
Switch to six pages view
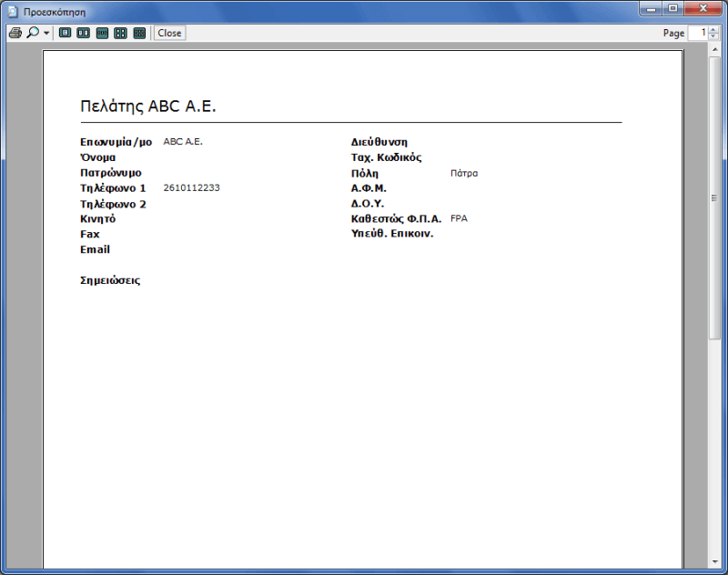click(139, 33)
